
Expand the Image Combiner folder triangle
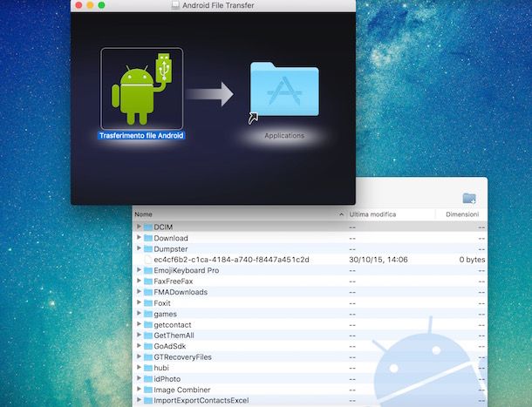pyautogui.click(x=139, y=390)
